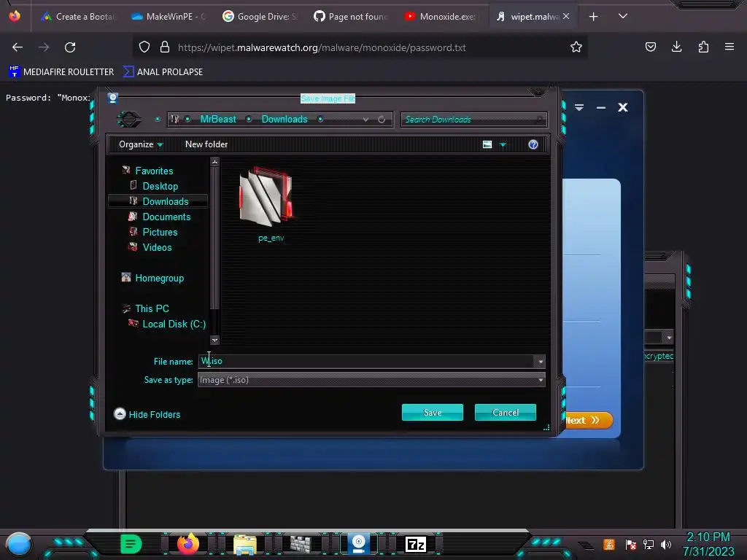Switch to the Monoxide.exe YouTube tab

(441, 17)
